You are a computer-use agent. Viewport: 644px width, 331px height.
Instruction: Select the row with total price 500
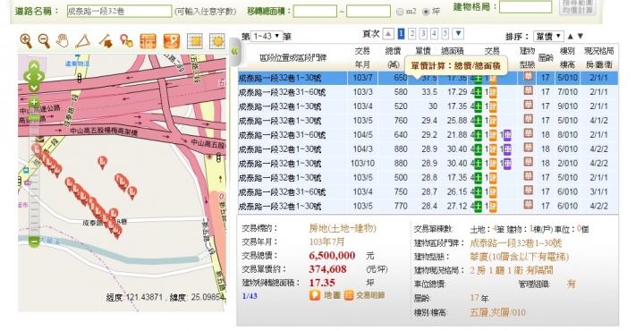(428, 178)
